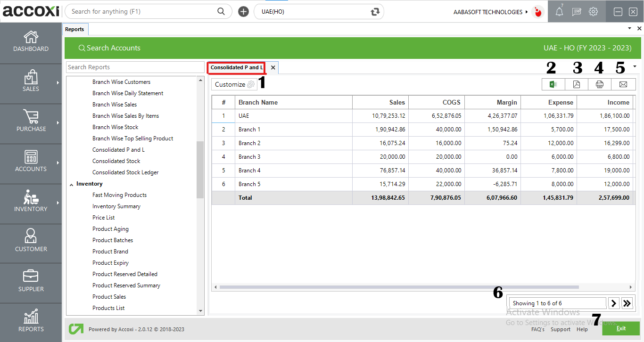Click the plus quick-add icon
The height and width of the screenshot is (342, 644).
243,12
